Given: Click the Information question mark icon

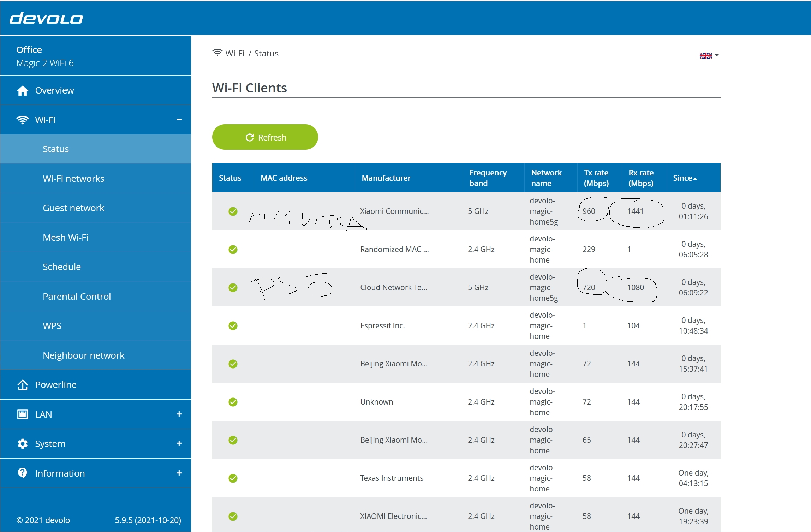Looking at the screenshot, I should coord(23,473).
